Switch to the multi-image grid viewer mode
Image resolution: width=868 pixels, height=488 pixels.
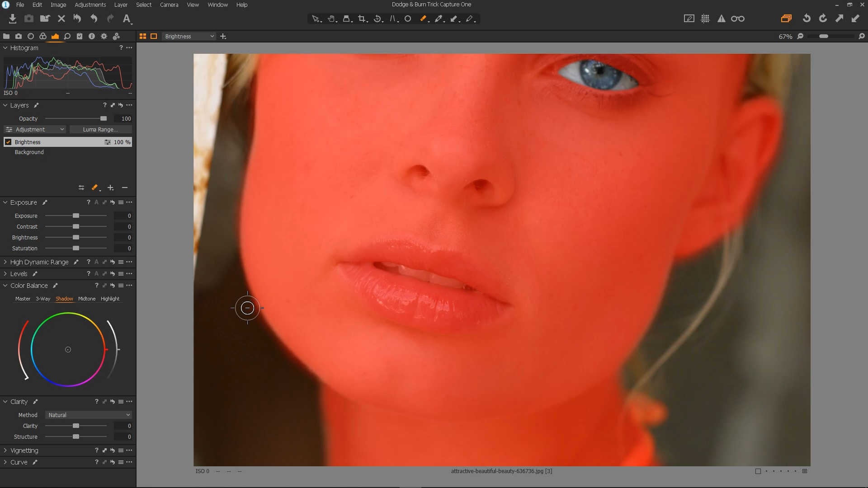142,36
